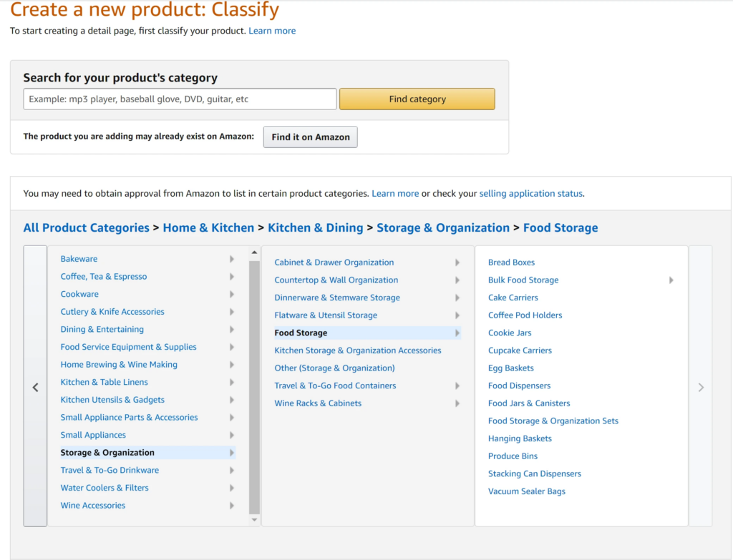The height and width of the screenshot is (560, 733).
Task: Open the All Product Categories breadcrumb
Action: (86, 227)
